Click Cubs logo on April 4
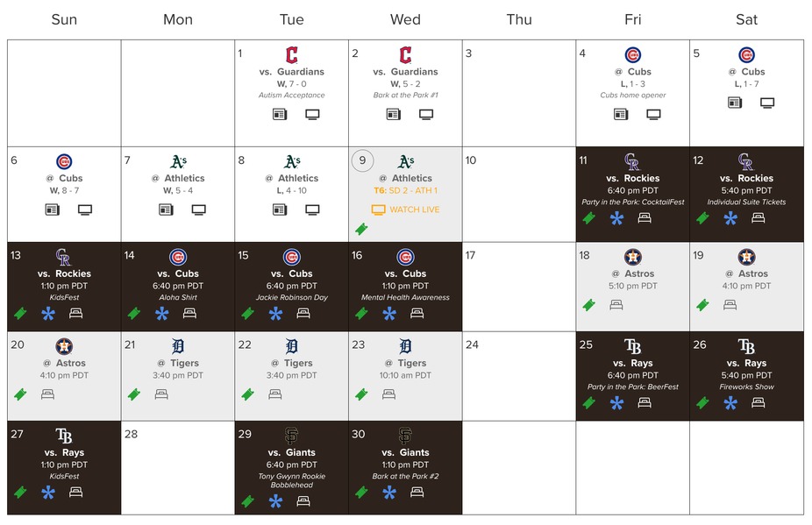Screen dimensions: 812x525 (x=633, y=55)
